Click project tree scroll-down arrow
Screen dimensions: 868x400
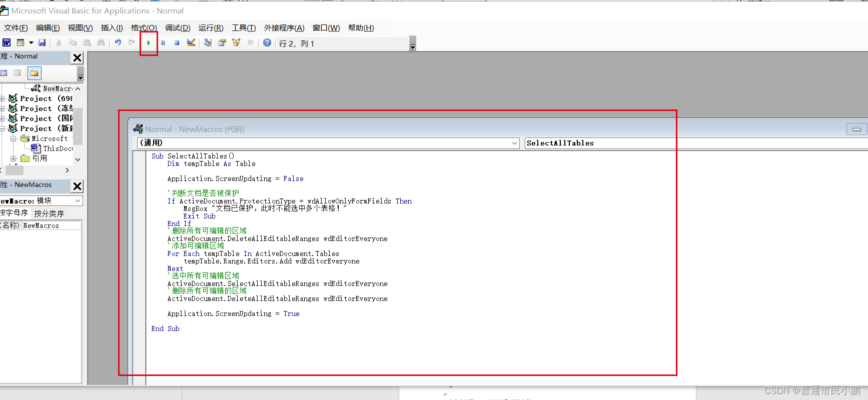(x=78, y=159)
